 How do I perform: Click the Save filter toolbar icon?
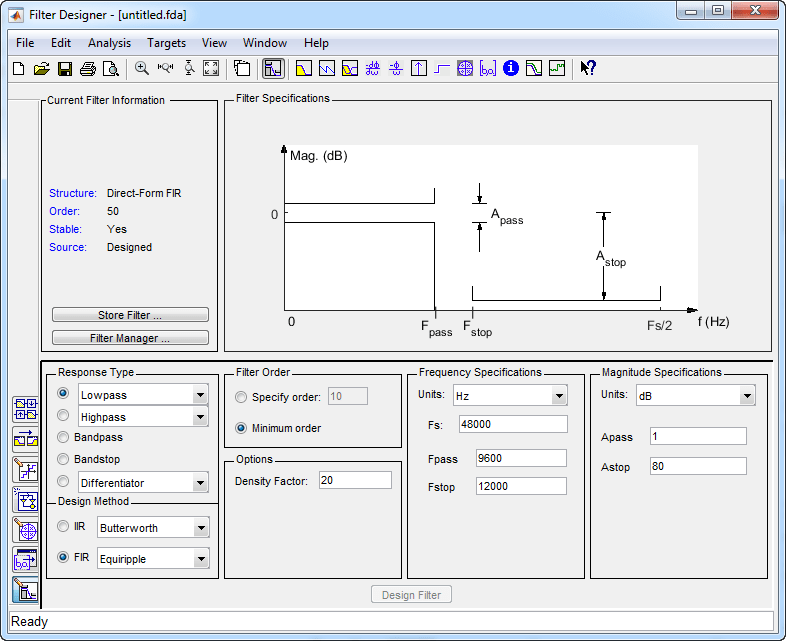point(64,69)
